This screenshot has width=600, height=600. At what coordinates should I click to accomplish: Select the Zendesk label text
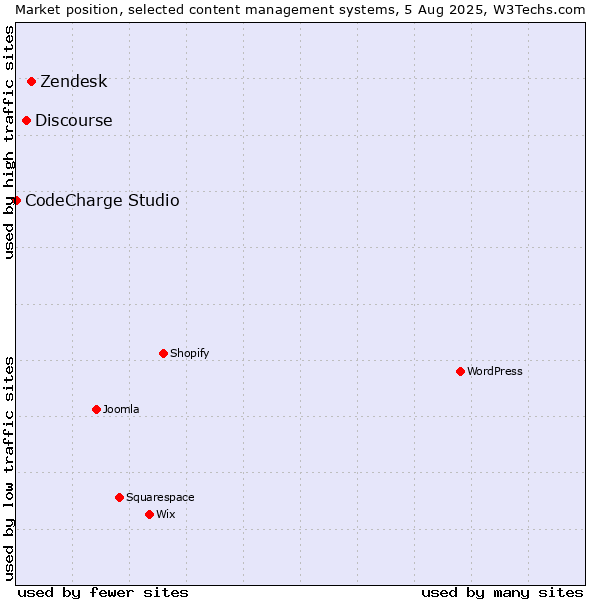74,82
